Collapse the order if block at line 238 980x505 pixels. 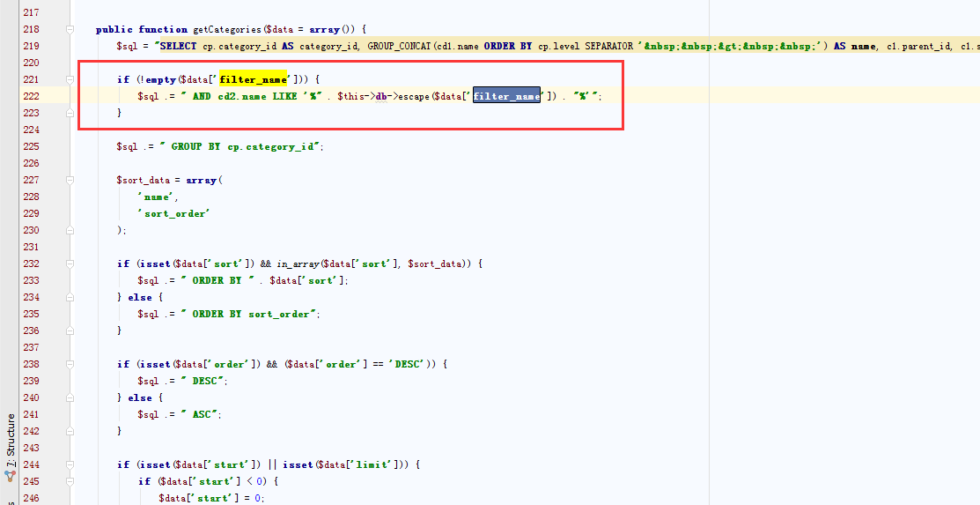[70, 364]
